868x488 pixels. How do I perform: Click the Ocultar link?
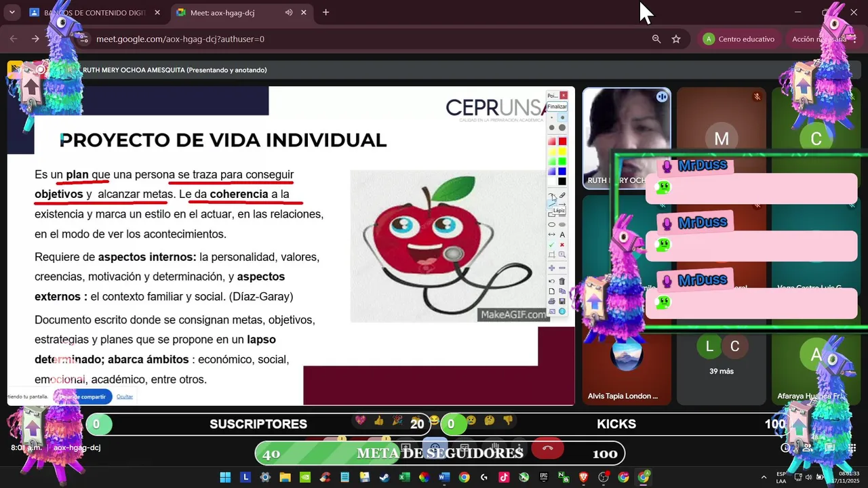[125, 396]
